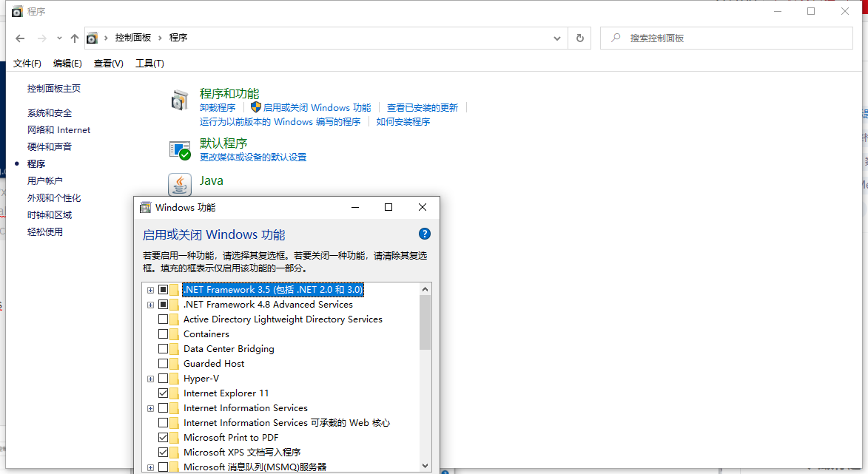Image resolution: width=868 pixels, height=474 pixels.
Task: Go to 硬件和声音 in the sidebar
Action: coord(50,147)
